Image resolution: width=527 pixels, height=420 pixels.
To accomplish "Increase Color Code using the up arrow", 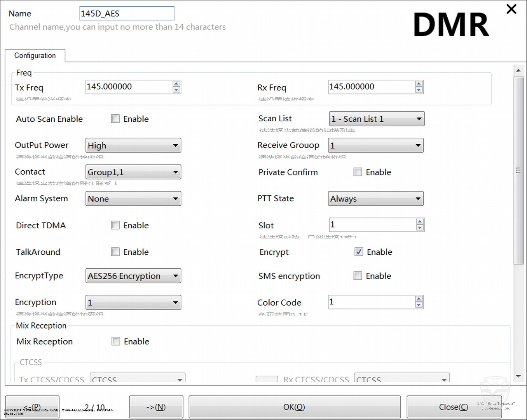I will point(419,299).
